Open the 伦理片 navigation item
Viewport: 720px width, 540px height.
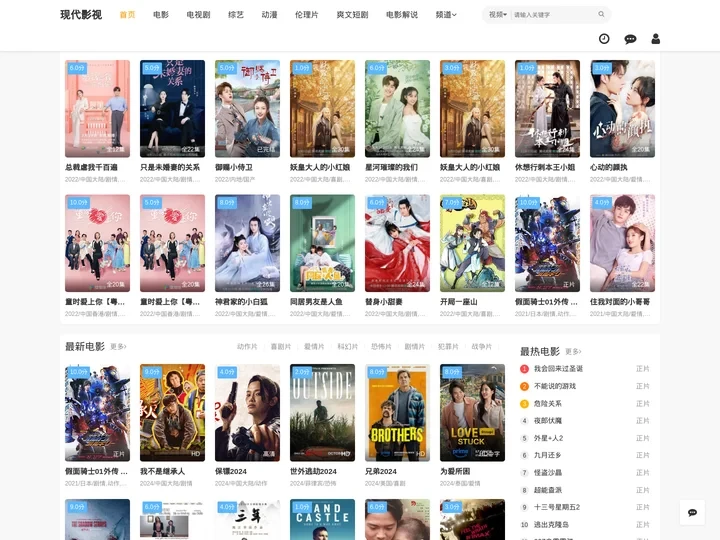pos(307,15)
